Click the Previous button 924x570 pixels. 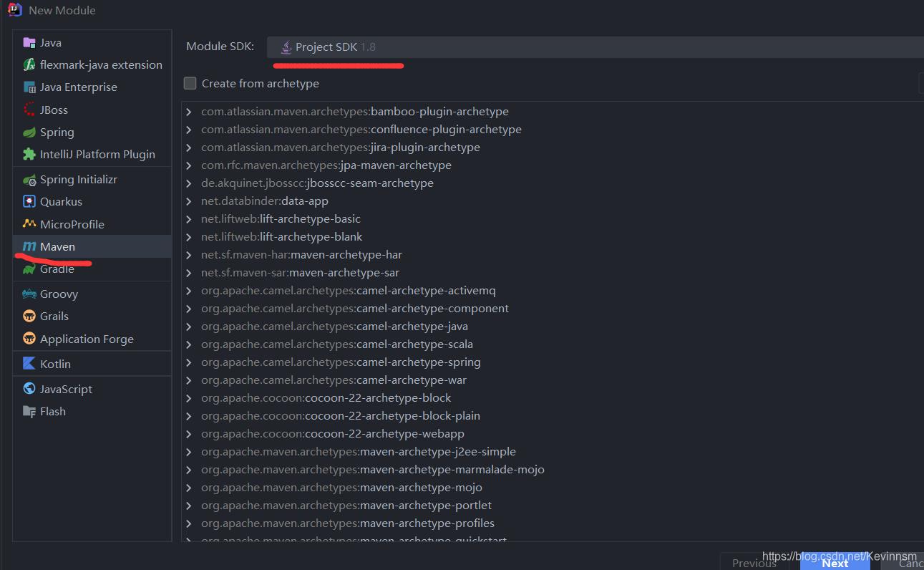(754, 562)
